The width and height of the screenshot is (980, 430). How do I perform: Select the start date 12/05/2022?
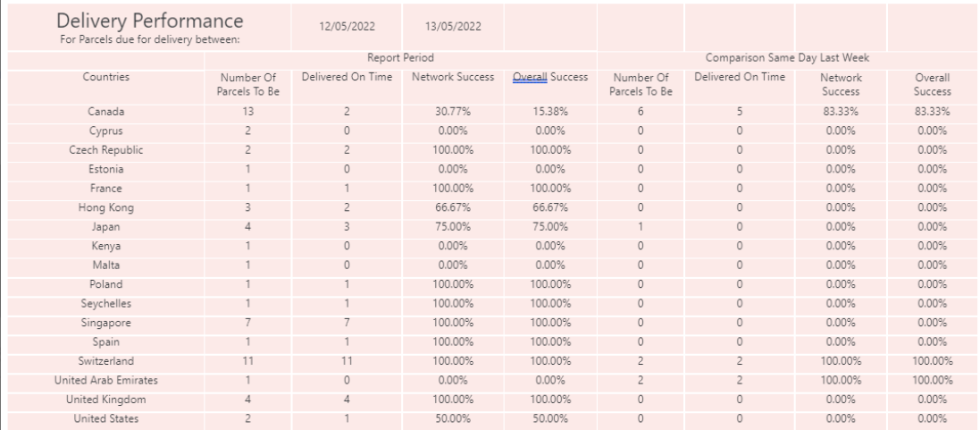[347, 26]
